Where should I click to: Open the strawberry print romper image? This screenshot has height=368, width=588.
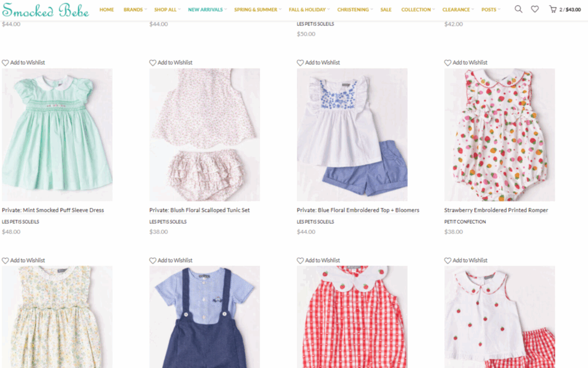[500, 135]
